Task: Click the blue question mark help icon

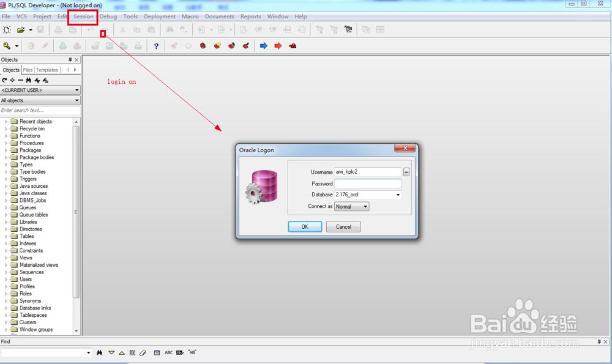Action: click(156, 46)
